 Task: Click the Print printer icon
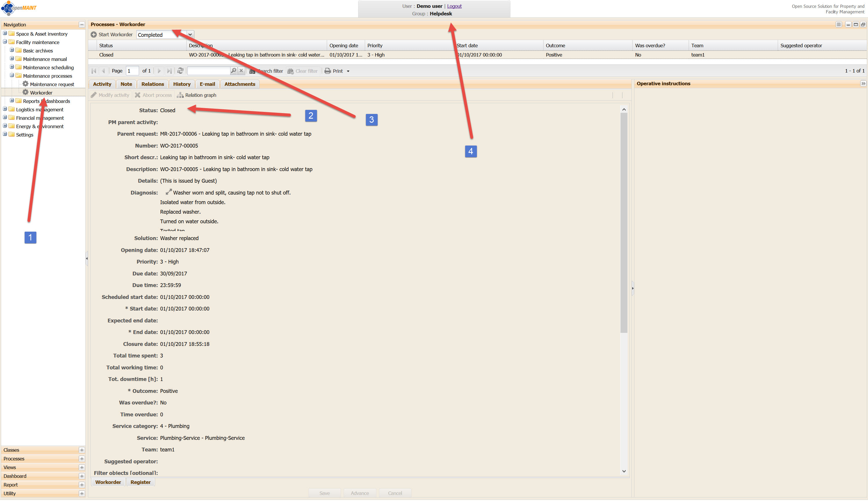point(327,71)
